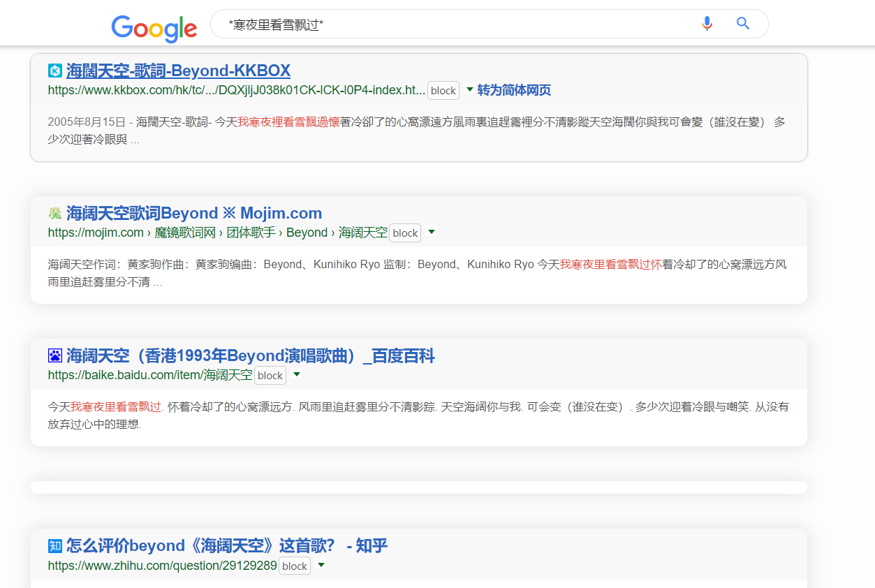
Task: Expand the dropdown arrow after KKBOX URL
Action: tap(469, 89)
